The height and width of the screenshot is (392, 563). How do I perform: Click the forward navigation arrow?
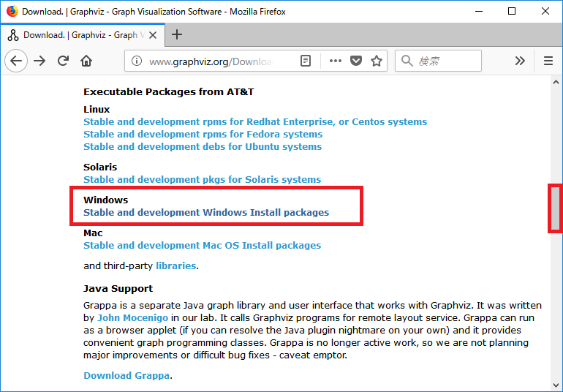(x=39, y=61)
